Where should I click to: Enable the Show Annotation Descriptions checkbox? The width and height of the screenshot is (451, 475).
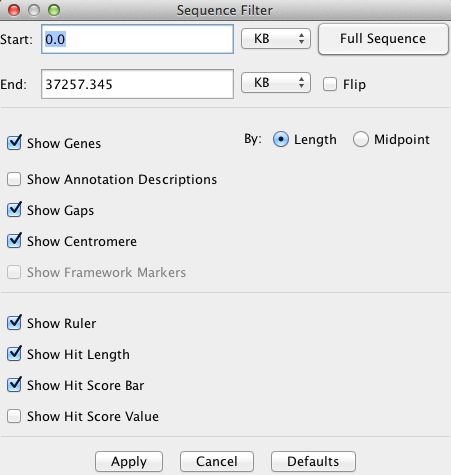(x=14, y=179)
